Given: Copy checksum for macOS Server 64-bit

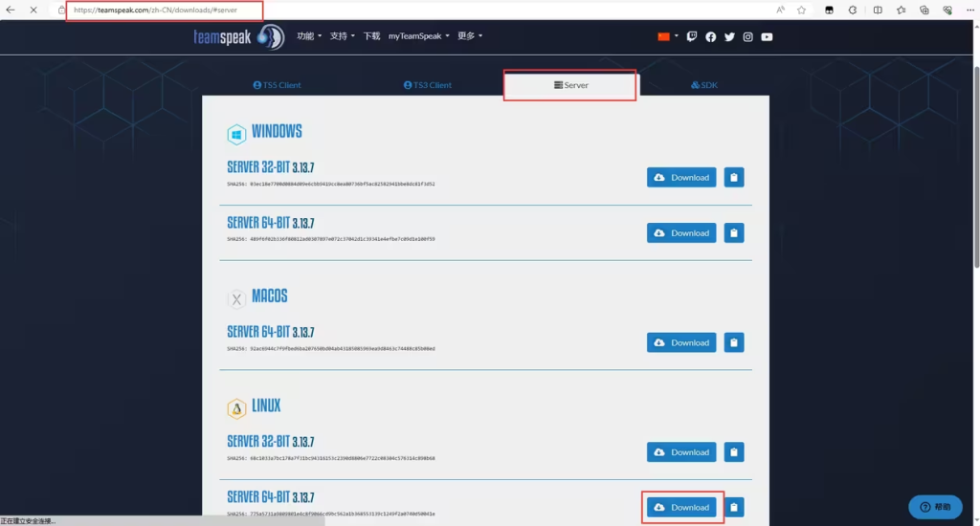Looking at the screenshot, I should coord(734,342).
